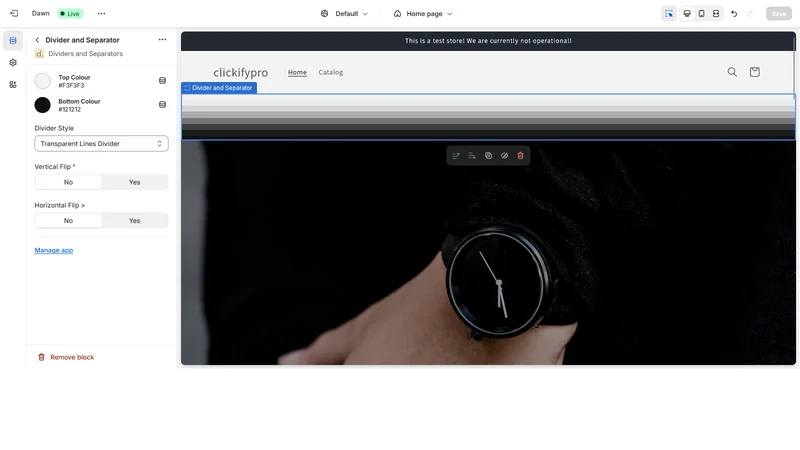
Task: Open the Bottom Colour swatch picker
Action: click(x=42, y=105)
